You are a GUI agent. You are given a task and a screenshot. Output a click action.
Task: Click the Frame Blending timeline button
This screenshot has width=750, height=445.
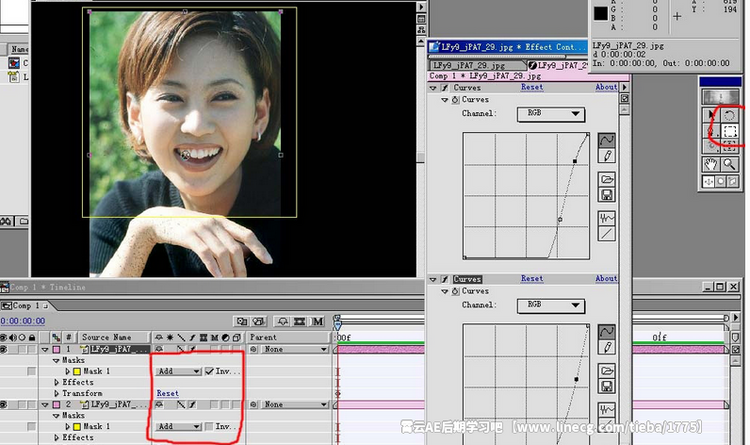click(x=300, y=321)
